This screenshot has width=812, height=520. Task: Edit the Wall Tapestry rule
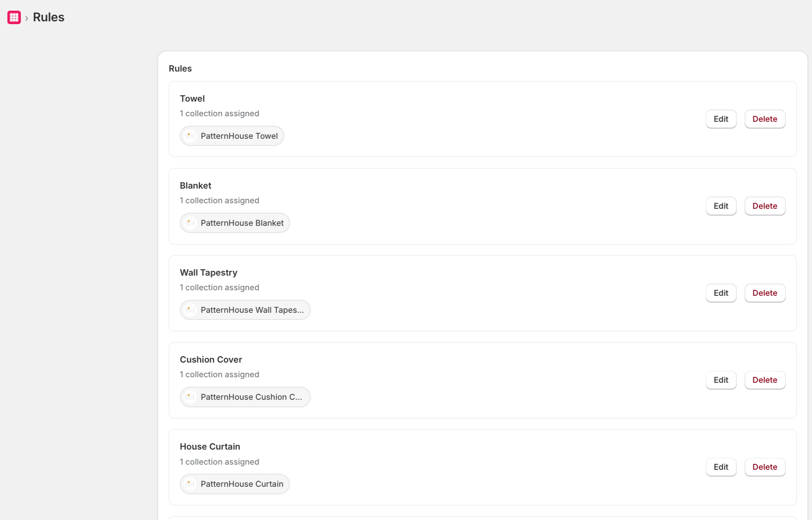coord(721,293)
